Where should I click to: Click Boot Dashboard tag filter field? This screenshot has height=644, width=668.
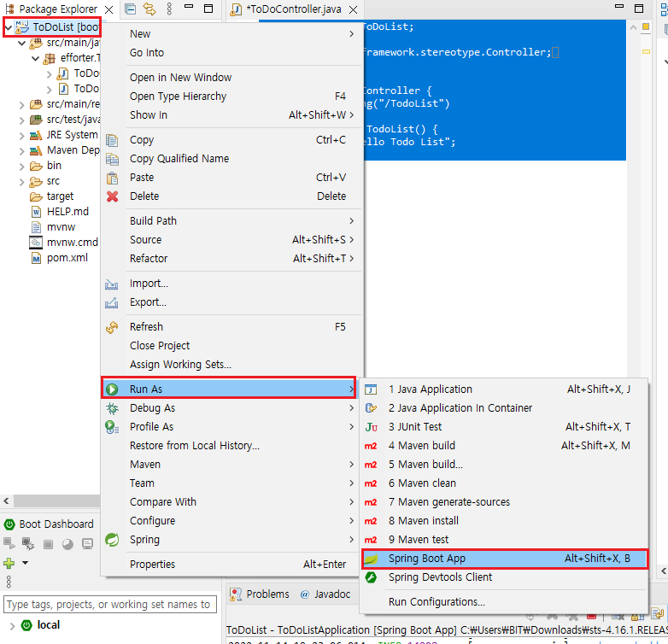coord(110,605)
